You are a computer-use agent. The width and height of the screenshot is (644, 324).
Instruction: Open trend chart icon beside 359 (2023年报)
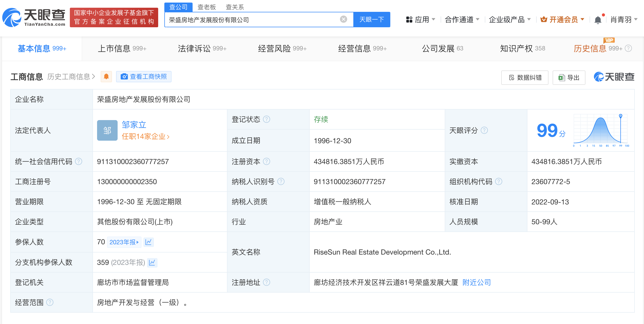[152, 263]
